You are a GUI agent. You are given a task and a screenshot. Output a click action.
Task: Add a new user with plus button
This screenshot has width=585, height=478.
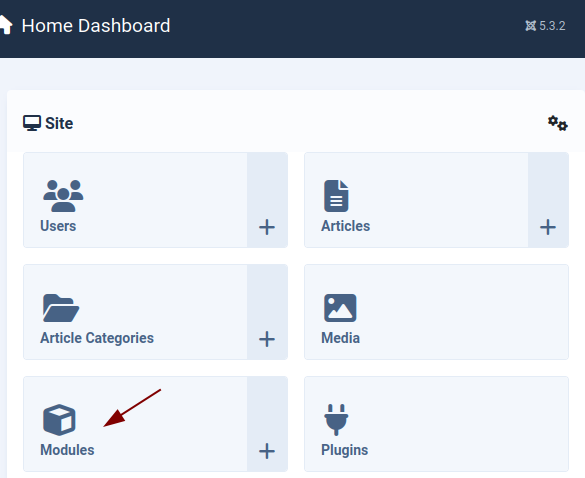[x=267, y=227]
